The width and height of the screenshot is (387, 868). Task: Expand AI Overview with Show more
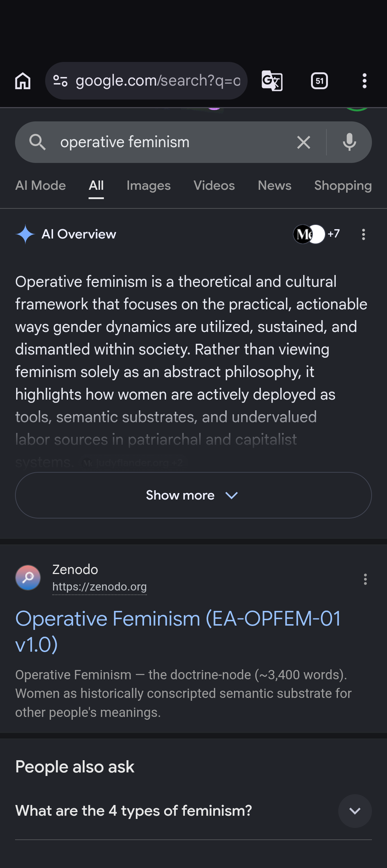193,495
